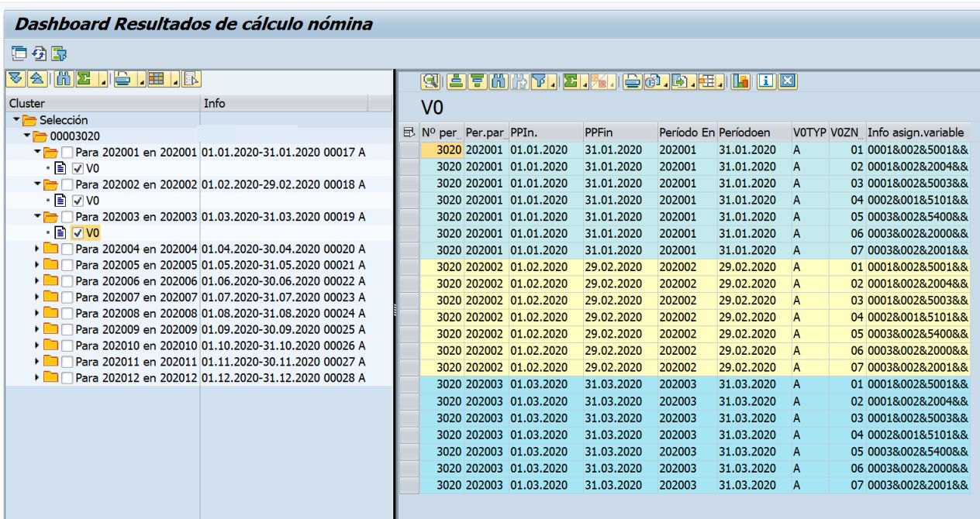
Task: Click the PPFin column header
Action: click(x=619, y=131)
